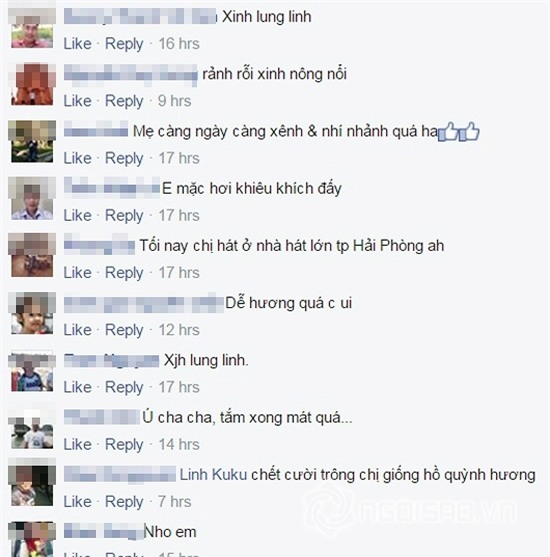This screenshot has width=550, height=557.
Task: Like the 'Xinh lung linh' comment
Action: coord(77,44)
